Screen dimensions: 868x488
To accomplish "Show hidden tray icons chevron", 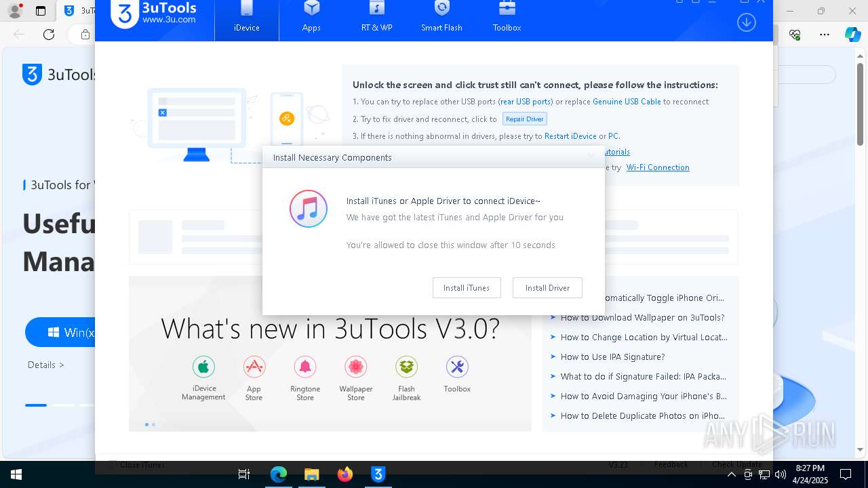I will 732,475.
